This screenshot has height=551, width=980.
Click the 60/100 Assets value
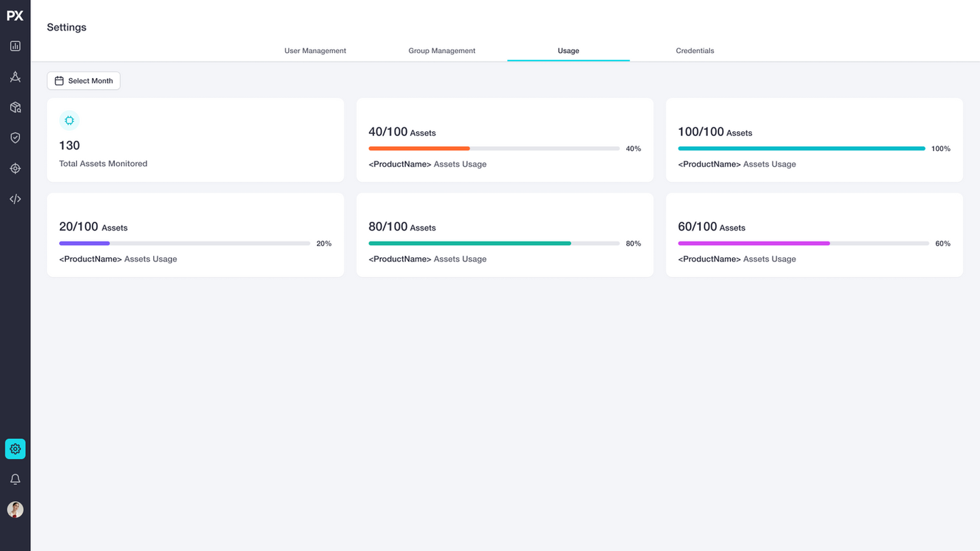(x=712, y=227)
